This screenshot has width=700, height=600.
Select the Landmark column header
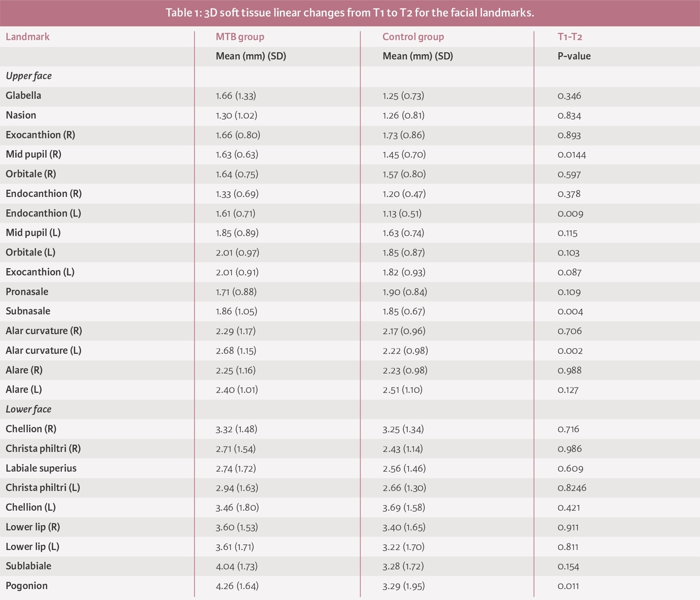pyautogui.click(x=27, y=37)
